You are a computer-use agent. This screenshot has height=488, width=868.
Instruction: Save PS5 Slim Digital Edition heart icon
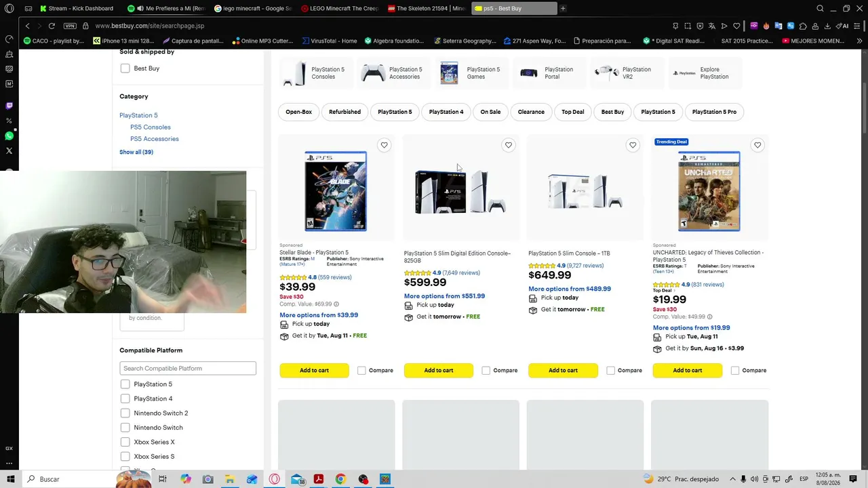[x=508, y=145]
